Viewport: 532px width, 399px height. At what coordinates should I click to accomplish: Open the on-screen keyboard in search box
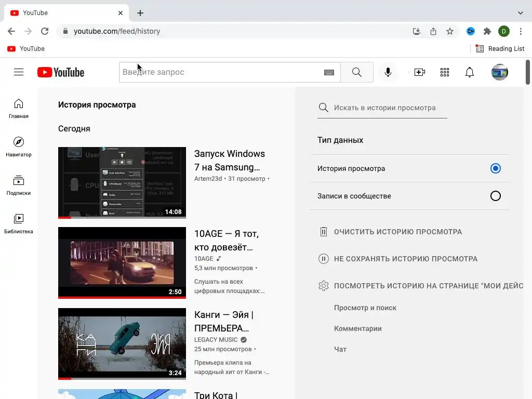(329, 72)
